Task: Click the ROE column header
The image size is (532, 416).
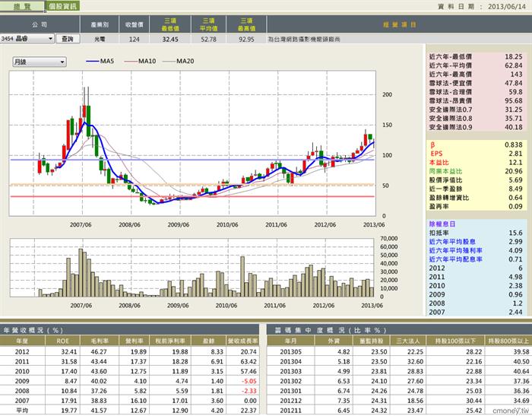Action: pos(63,341)
